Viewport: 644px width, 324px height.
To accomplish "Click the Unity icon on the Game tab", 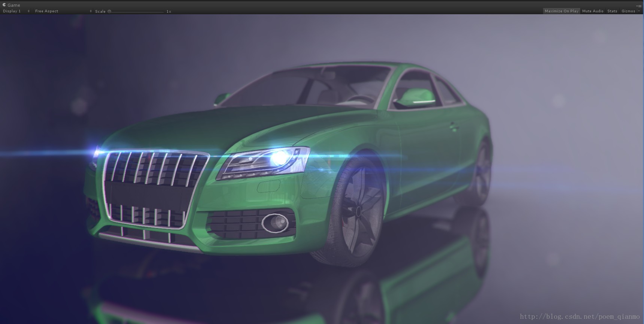I will (4, 5).
